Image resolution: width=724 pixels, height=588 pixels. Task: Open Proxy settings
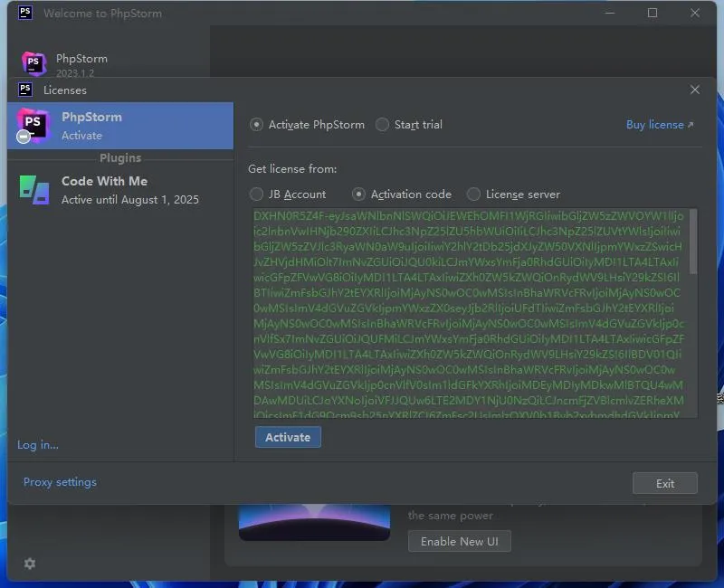60,482
